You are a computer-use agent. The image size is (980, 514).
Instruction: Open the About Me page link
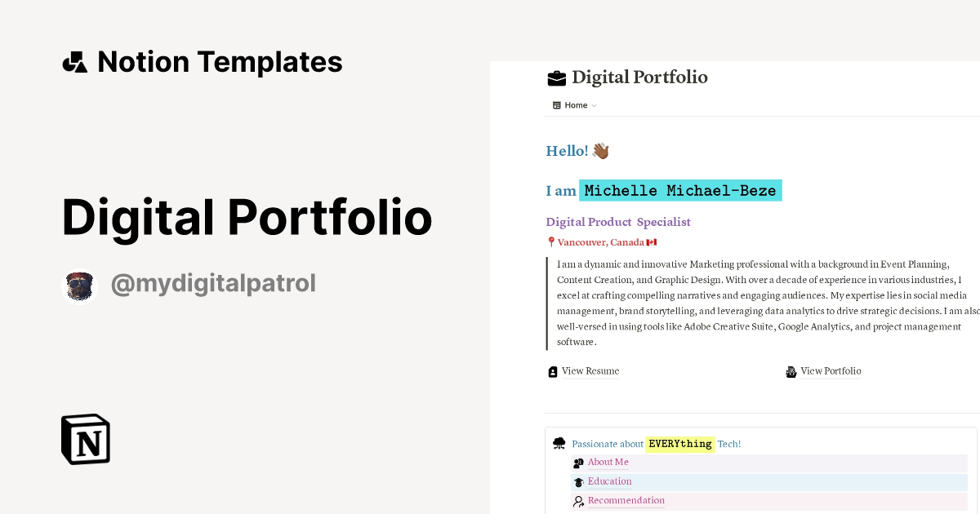(x=608, y=463)
